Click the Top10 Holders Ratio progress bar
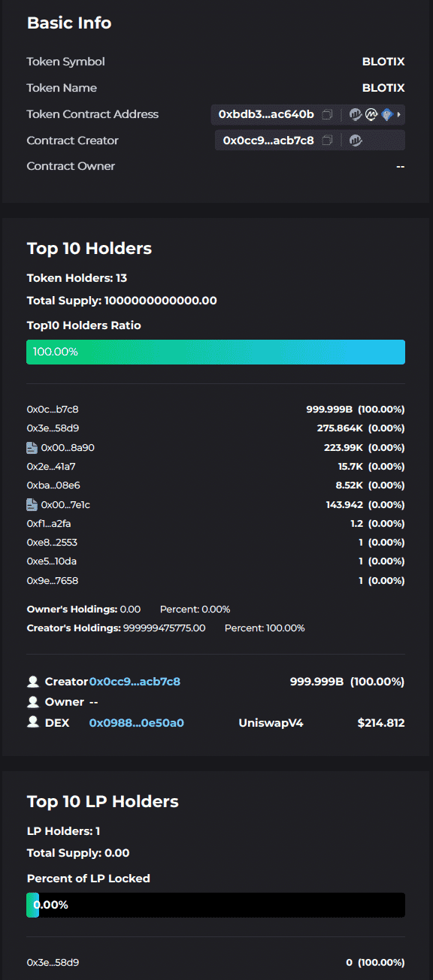Image resolution: width=433 pixels, height=980 pixels. click(x=216, y=352)
